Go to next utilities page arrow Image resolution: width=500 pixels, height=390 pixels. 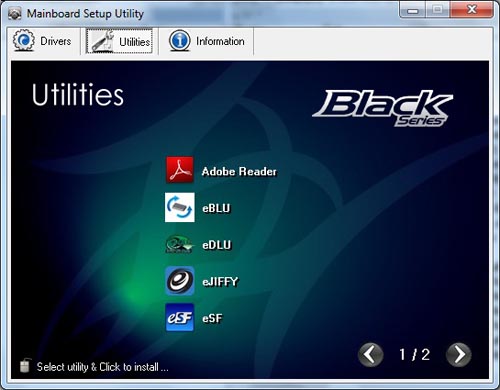point(459,355)
